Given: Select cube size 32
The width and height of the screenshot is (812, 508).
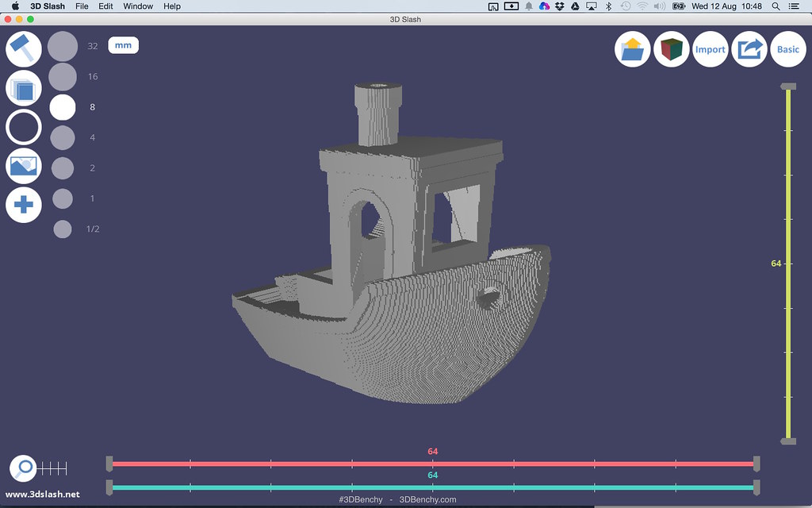Looking at the screenshot, I should pos(63,46).
